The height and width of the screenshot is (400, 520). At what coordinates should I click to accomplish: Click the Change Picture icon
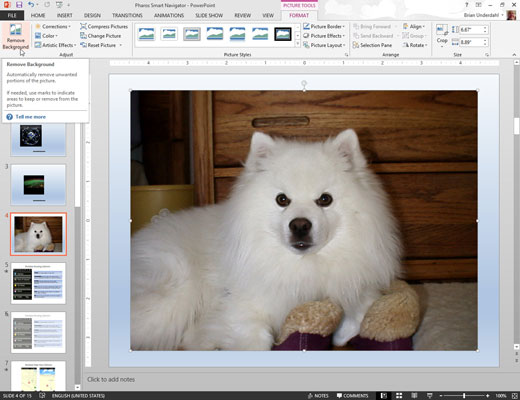tap(83, 35)
